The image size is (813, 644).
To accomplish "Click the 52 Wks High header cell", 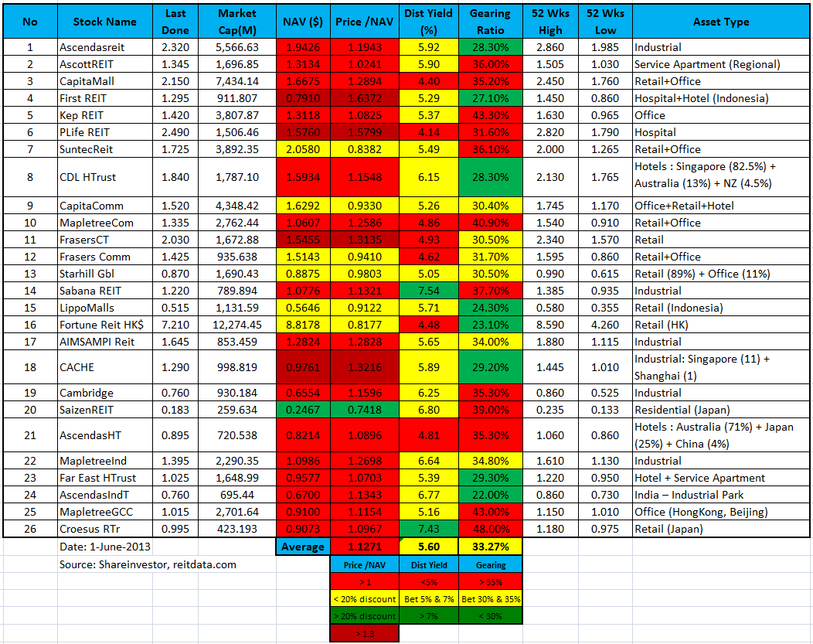I will [x=550, y=22].
